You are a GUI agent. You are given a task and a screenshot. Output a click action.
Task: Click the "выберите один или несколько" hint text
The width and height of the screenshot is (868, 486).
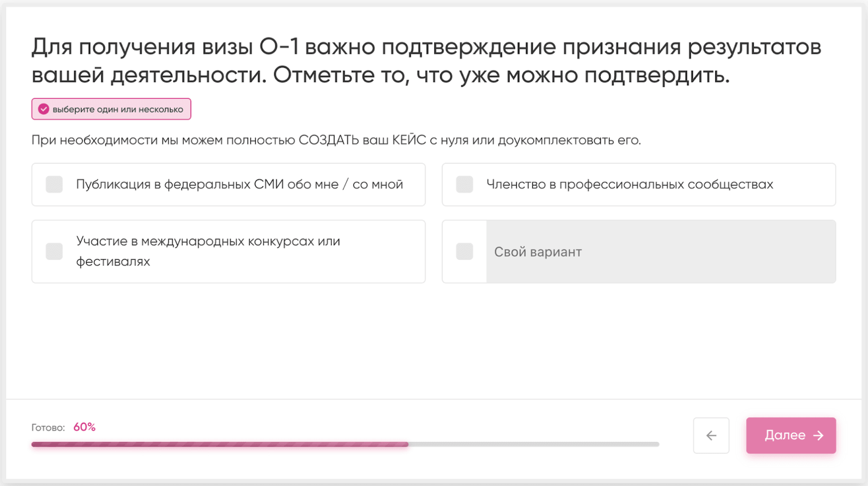point(118,109)
